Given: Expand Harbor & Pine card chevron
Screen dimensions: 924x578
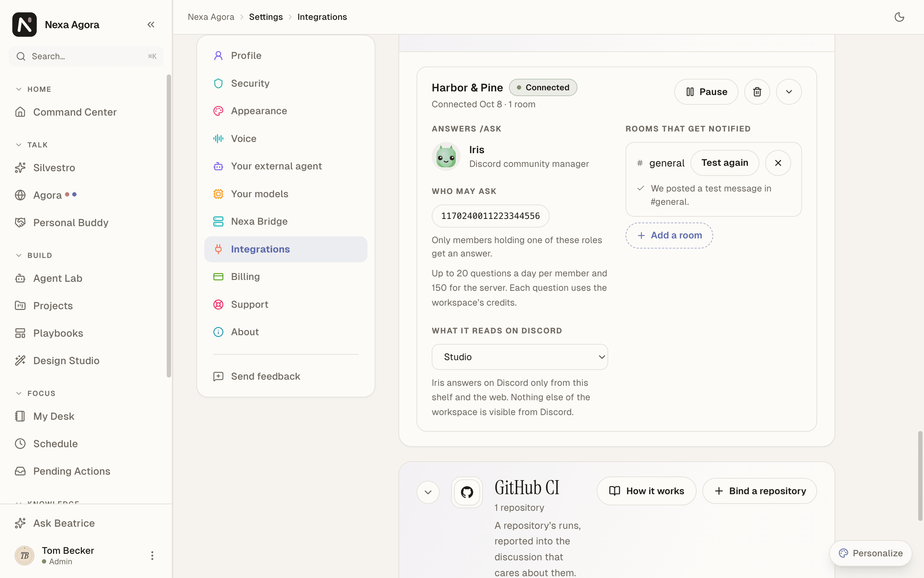Looking at the screenshot, I should [788, 92].
